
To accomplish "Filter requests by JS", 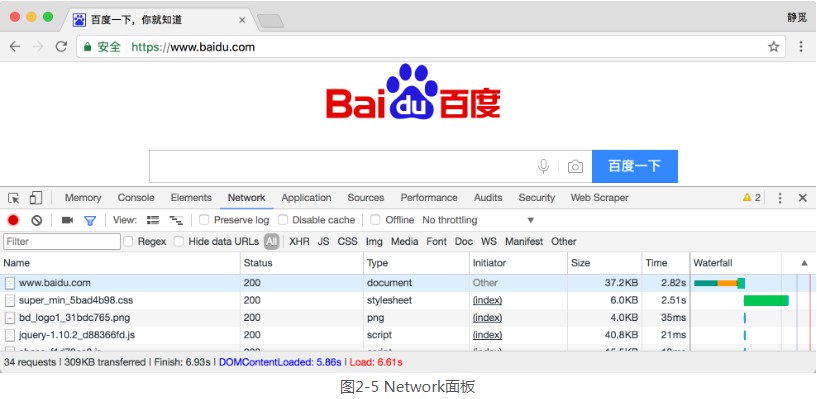I will coord(324,242).
